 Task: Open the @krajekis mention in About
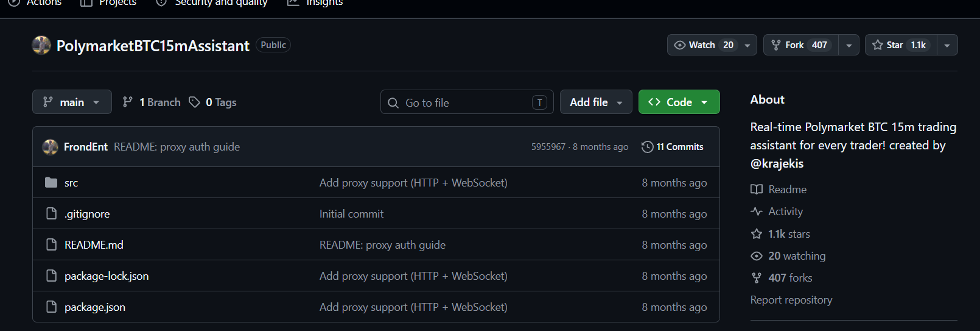click(x=777, y=163)
